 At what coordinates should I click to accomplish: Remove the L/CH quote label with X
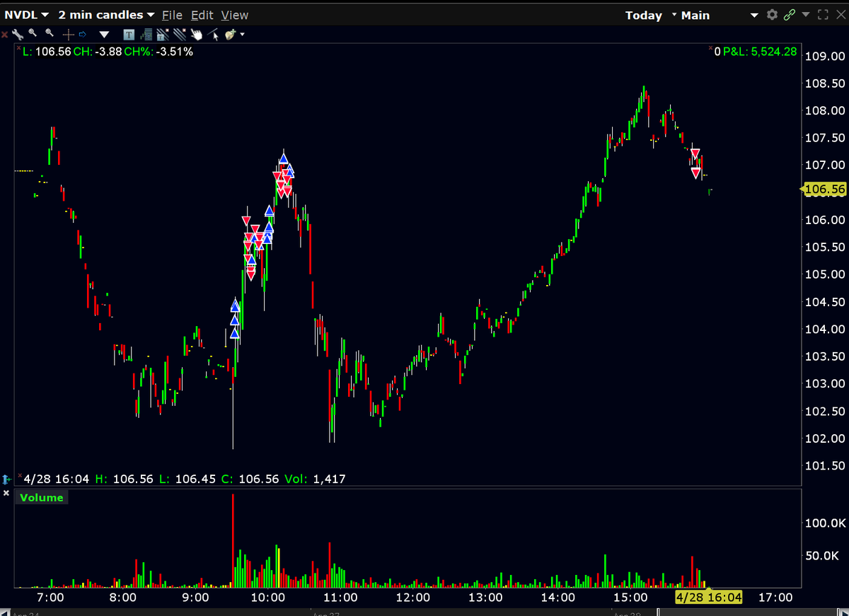(18, 47)
